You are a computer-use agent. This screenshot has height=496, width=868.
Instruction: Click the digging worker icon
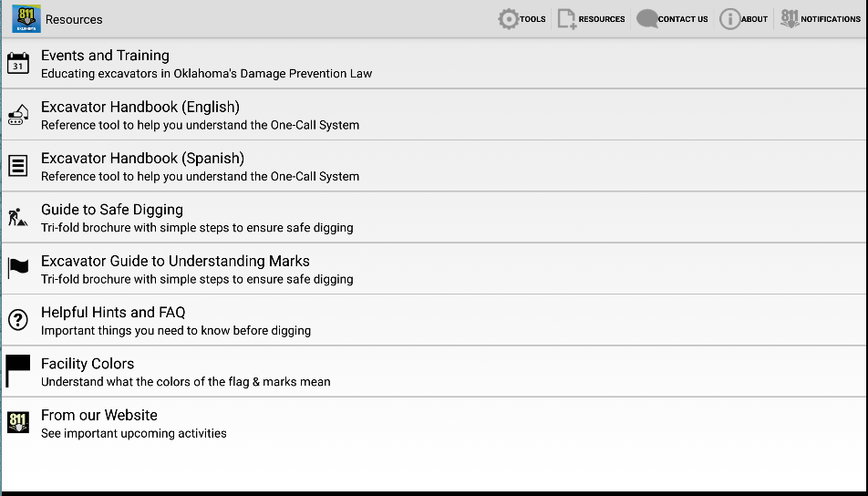tap(18, 217)
